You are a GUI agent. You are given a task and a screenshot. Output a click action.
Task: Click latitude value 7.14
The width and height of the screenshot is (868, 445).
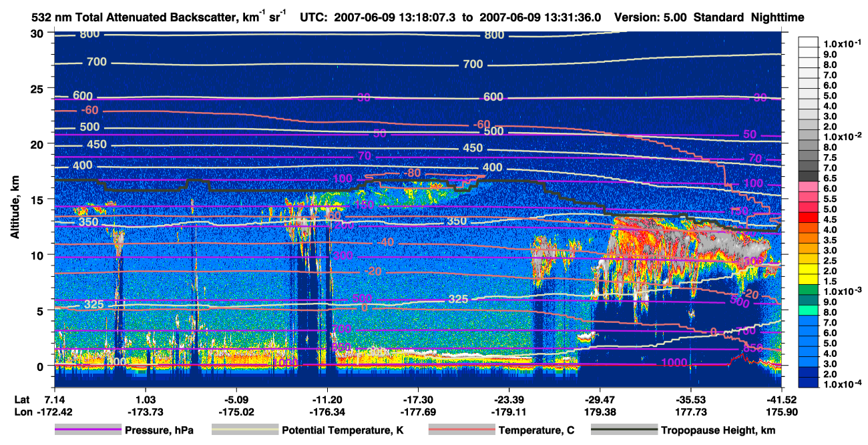pyautogui.click(x=54, y=399)
